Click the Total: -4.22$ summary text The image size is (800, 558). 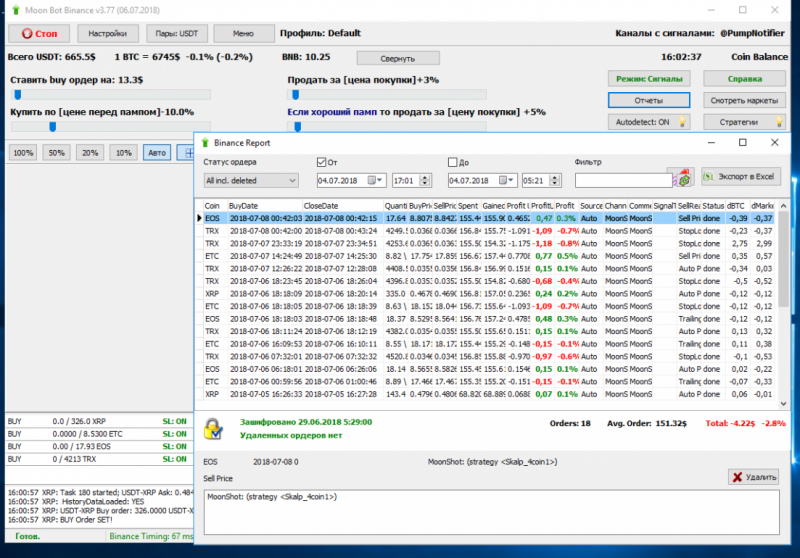coord(730,423)
